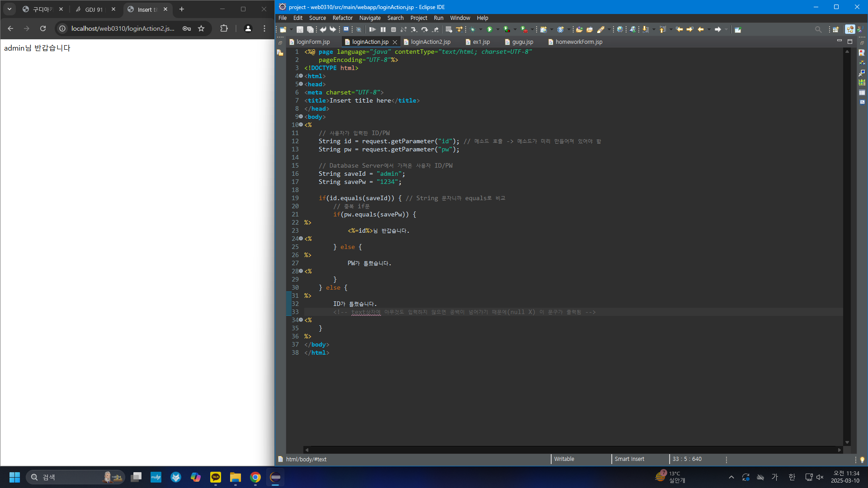Click the Save icon in Eclipse toolbar

[300, 29]
